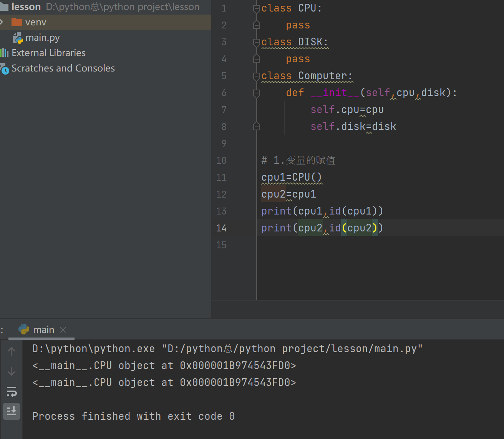Click first CPU object output line

pos(164,366)
